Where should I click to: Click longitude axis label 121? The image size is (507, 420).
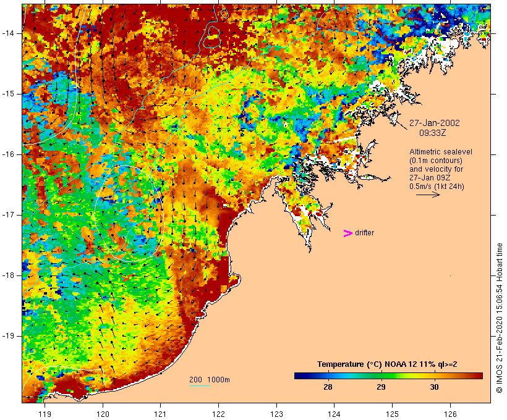point(160,414)
